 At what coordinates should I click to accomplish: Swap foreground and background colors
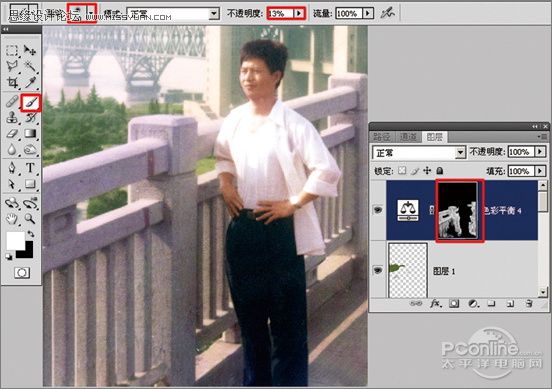point(31,234)
